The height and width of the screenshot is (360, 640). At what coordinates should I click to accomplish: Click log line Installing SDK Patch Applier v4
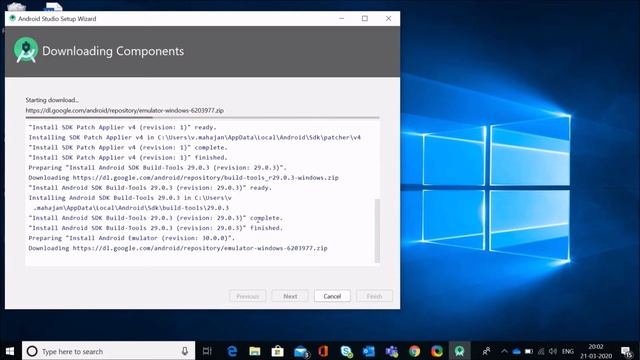195,138
